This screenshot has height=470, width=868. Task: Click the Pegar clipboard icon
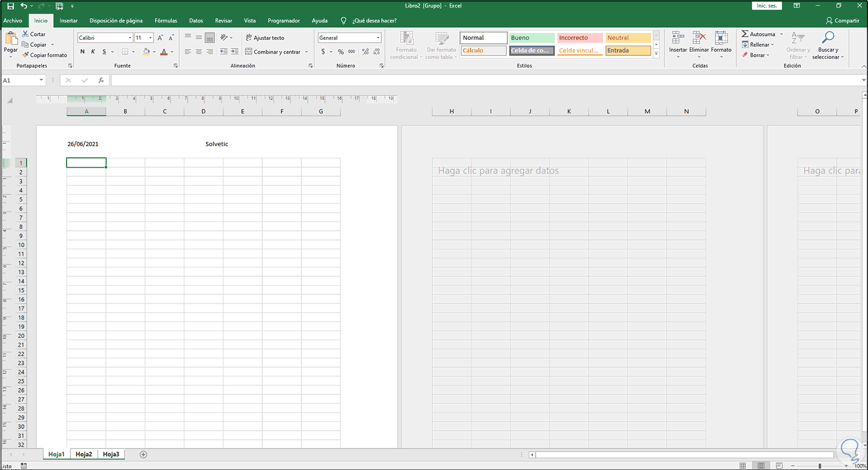point(10,39)
